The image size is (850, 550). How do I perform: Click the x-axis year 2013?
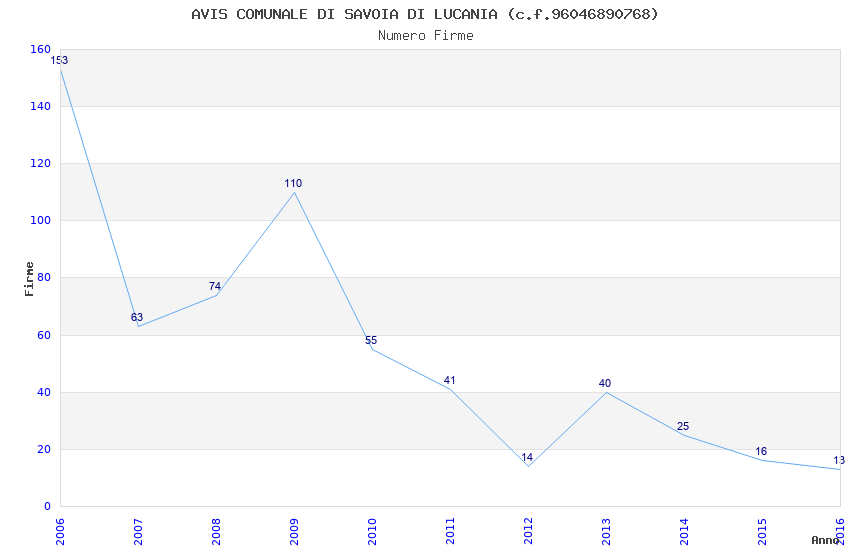pos(607,532)
